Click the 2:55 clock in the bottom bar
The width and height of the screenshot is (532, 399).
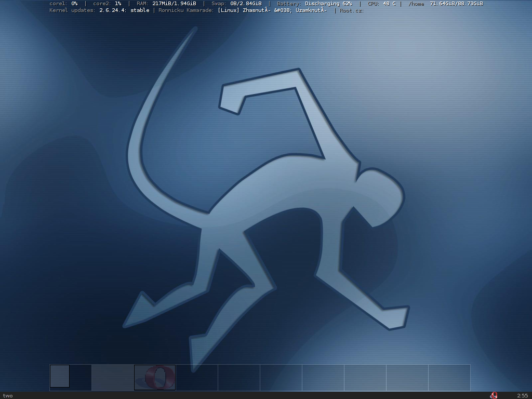tap(523, 395)
